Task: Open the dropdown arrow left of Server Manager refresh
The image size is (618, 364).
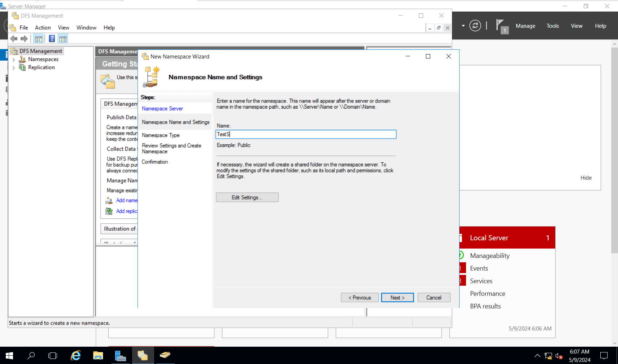Action: tap(463, 26)
